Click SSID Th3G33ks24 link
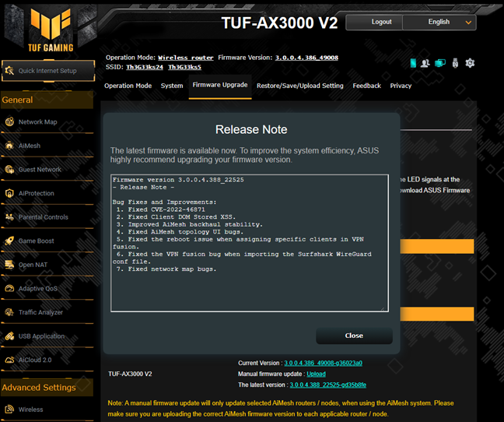Image resolution: width=504 pixels, height=422 pixels. pos(145,67)
